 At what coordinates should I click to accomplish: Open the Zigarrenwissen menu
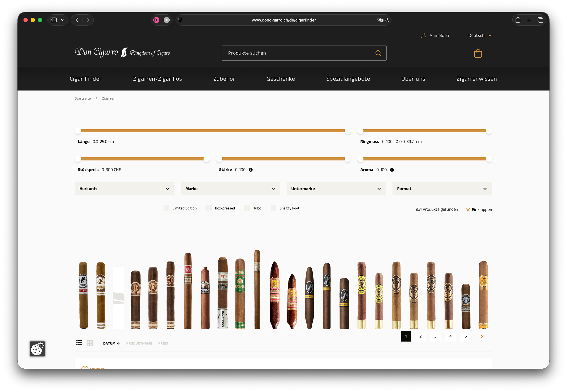477,79
